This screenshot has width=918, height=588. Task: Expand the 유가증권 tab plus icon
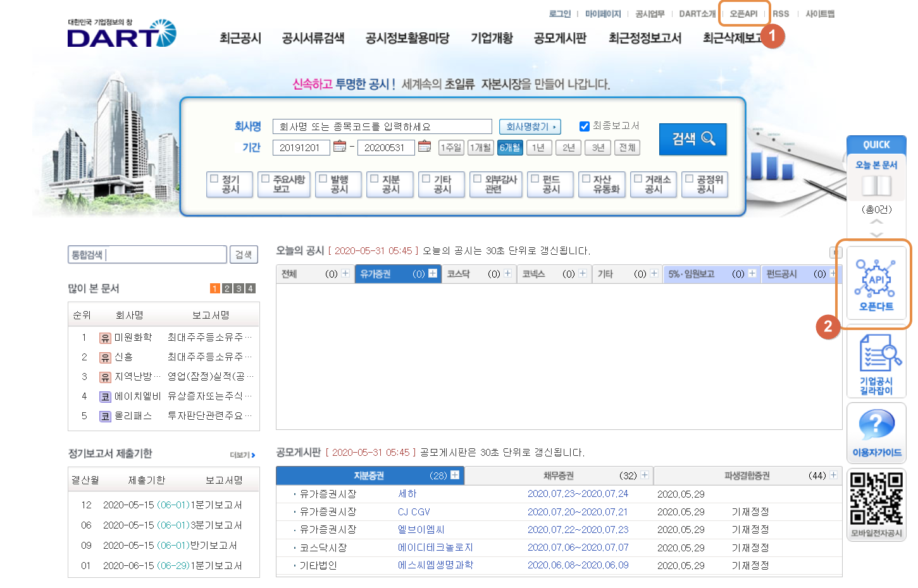[433, 274]
